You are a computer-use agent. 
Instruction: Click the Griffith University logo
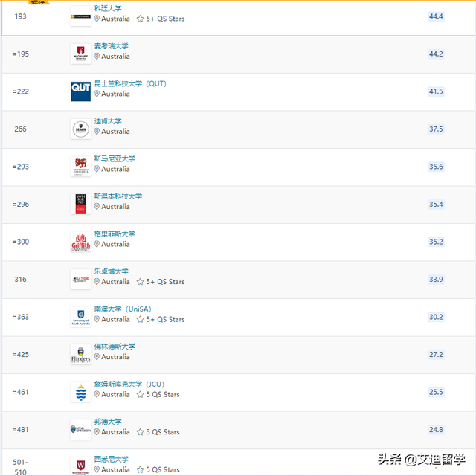(81, 242)
